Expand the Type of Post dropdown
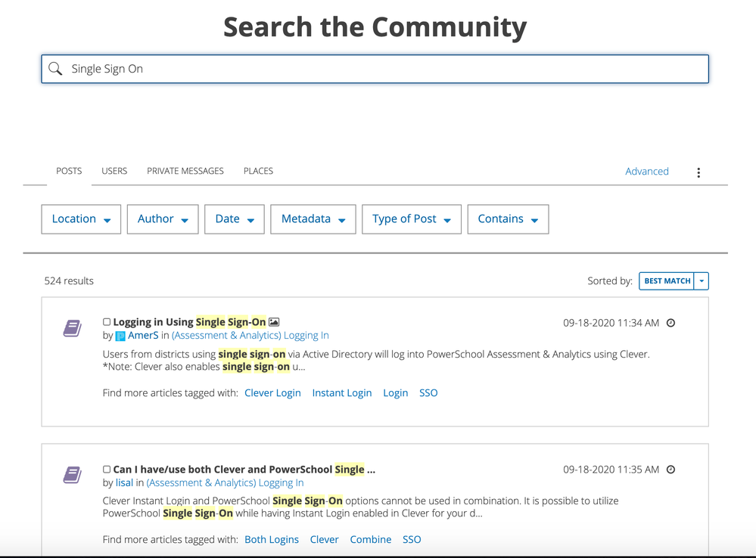This screenshot has height=558, width=756. 411,219
